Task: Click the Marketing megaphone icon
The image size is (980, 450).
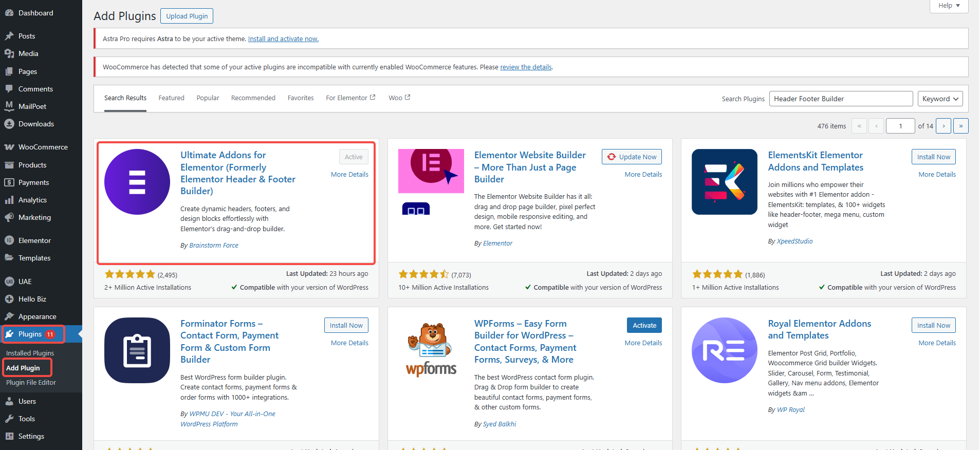Action: click(x=9, y=217)
